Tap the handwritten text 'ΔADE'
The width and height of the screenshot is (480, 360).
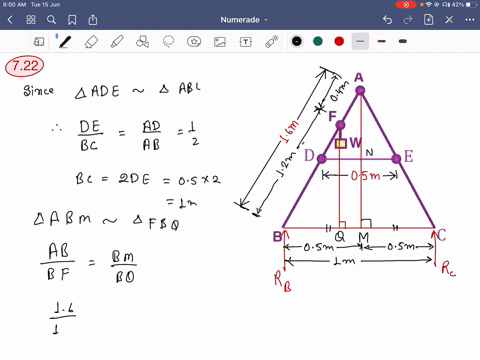(x=97, y=92)
